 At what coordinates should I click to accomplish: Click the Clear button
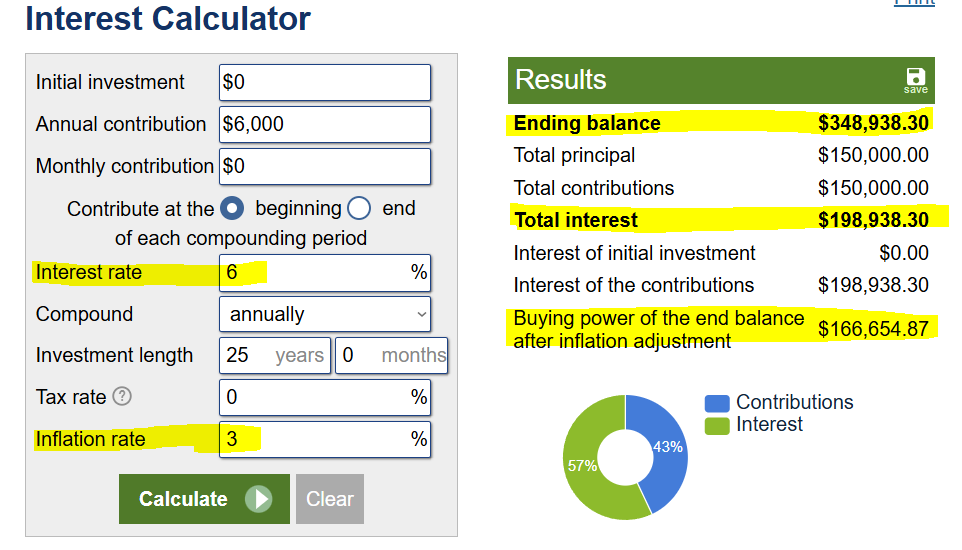[330, 499]
